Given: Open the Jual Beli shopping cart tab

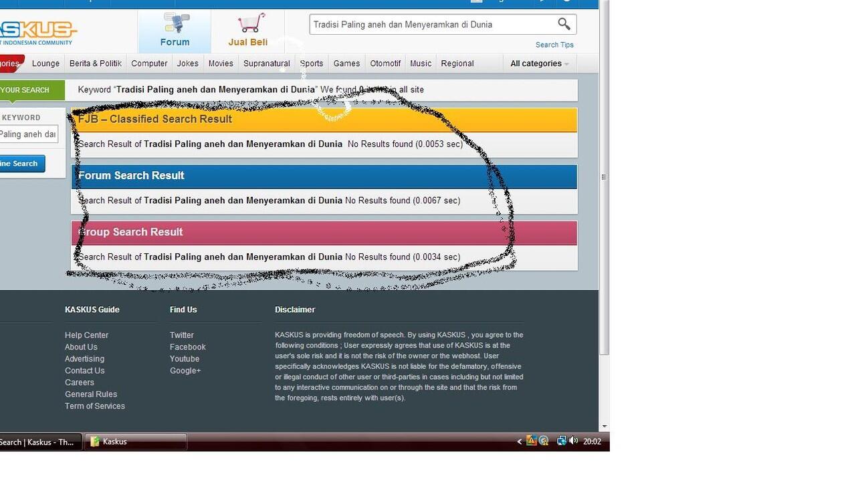Looking at the screenshot, I should point(248,31).
